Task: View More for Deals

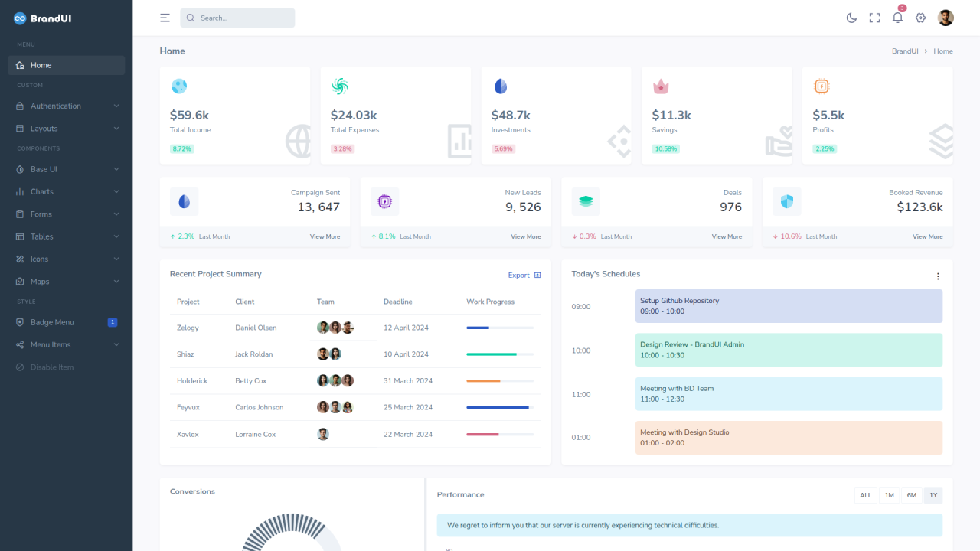Action: coord(727,237)
